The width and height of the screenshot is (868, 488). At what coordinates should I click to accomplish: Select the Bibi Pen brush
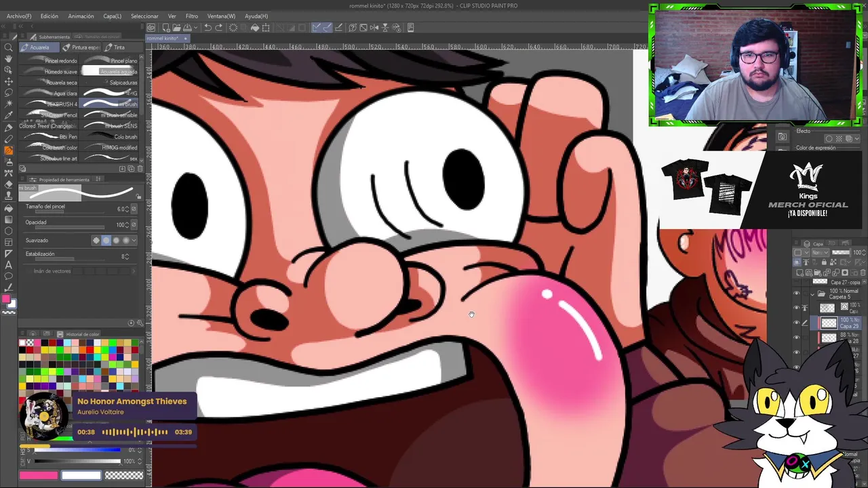pos(49,137)
